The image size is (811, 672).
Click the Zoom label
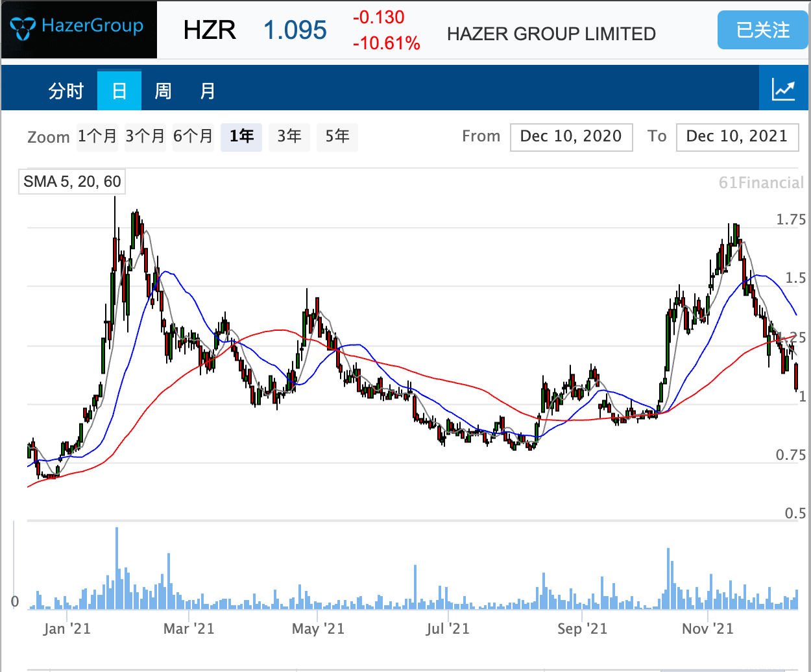[49, 138]
